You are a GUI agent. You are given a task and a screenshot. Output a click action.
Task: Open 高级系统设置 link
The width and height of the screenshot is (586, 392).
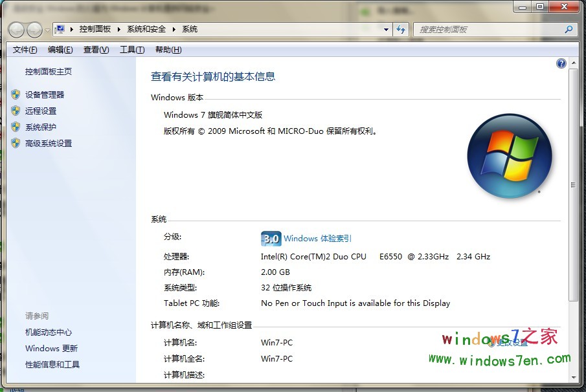click(x=48, y=144)
